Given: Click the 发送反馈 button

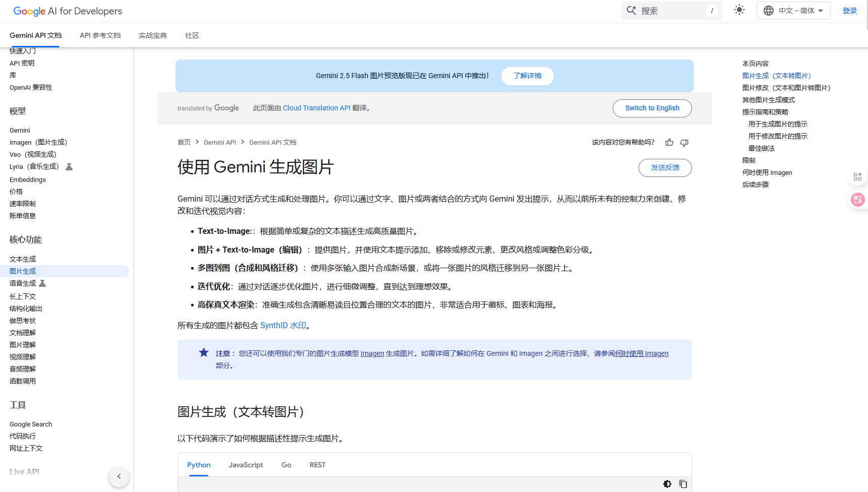Looking at the screenshot, I should [665, 168].
